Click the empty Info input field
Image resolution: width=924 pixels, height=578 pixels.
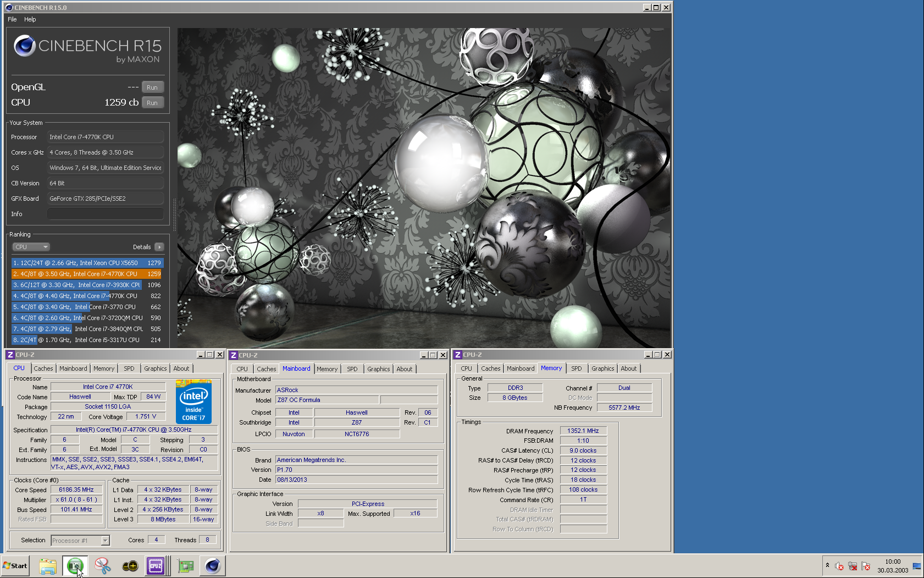click(x=106, y=214)
